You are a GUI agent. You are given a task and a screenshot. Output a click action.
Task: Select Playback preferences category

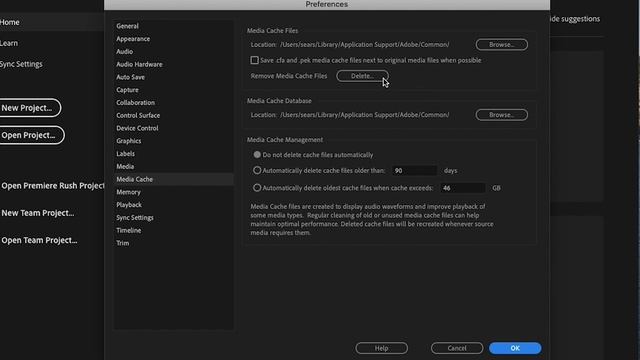[129, 205]
